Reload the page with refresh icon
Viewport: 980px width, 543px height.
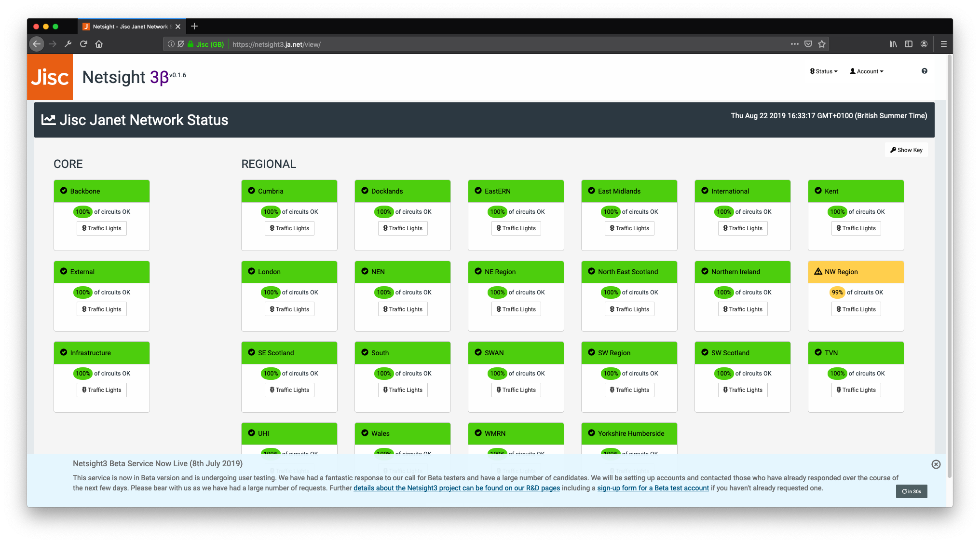point(83,44)
